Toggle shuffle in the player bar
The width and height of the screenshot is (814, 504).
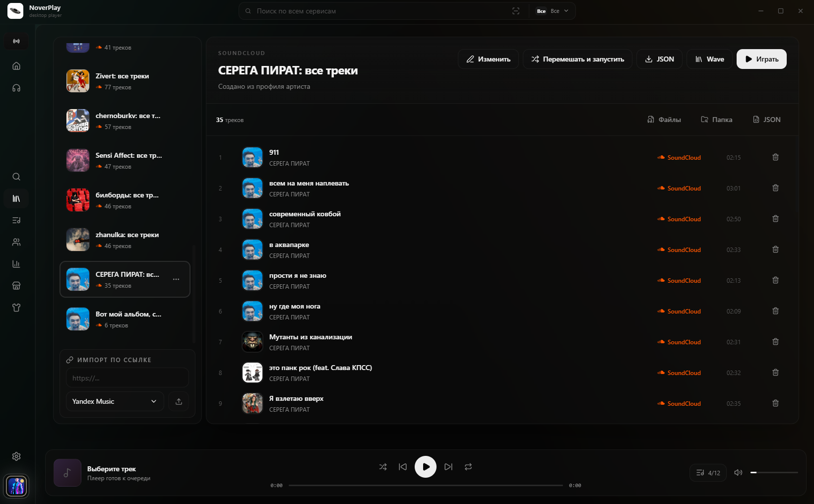coord(383,467)
